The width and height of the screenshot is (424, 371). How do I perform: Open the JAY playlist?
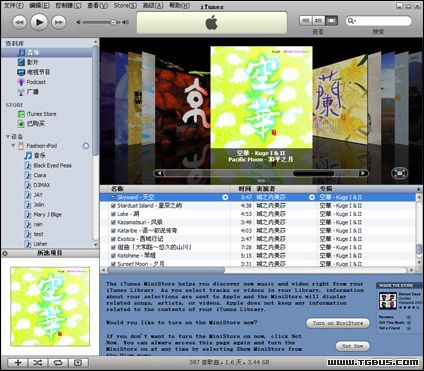(x=38, y=195)
